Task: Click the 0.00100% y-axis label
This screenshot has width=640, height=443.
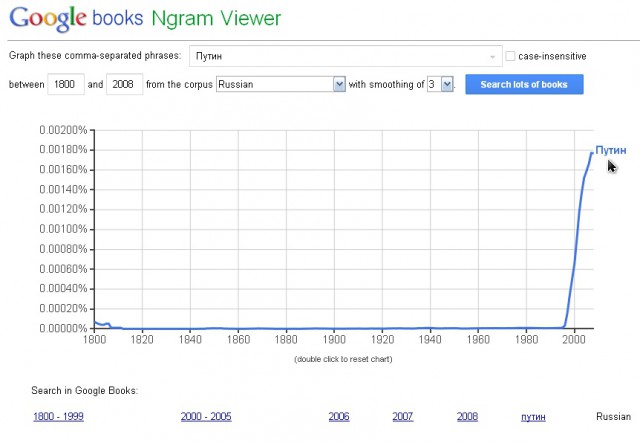Action: point(63,229)
